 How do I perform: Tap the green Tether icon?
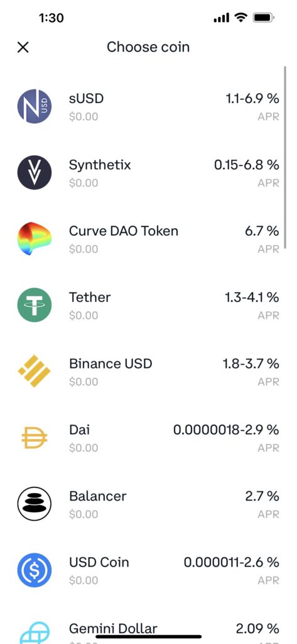coord(35,305)
